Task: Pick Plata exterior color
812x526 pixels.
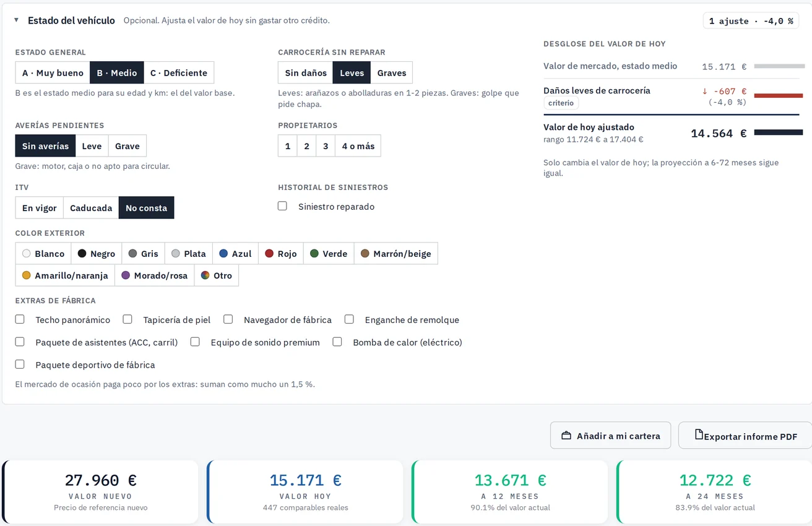Action: (x=189, y=254)
